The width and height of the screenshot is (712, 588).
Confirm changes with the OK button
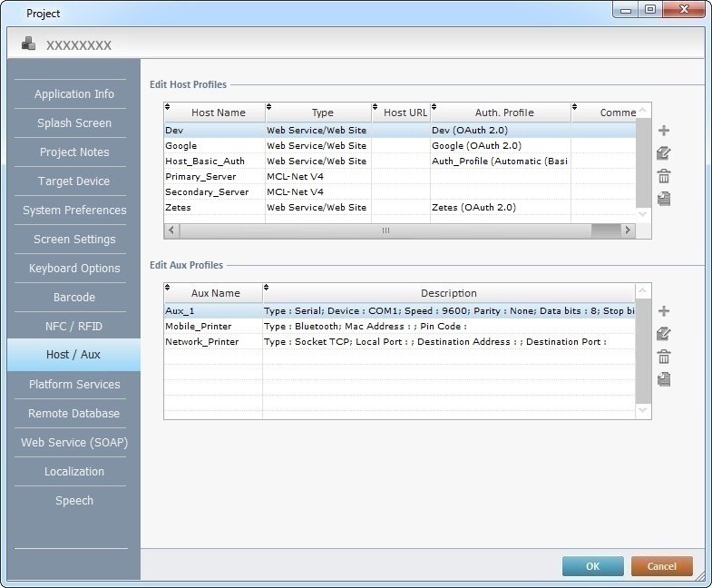pos(592,566)
